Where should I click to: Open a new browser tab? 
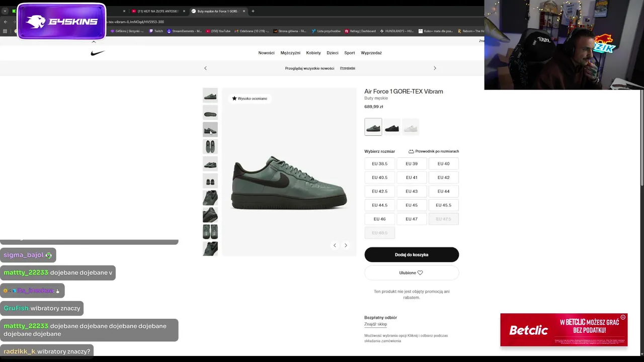tap(253, 11)
